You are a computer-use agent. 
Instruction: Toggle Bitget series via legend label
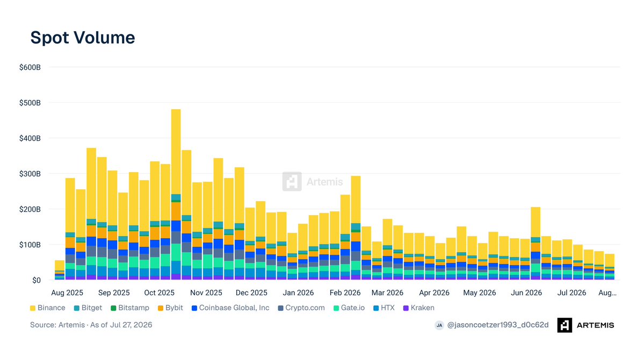pos(92,308)
